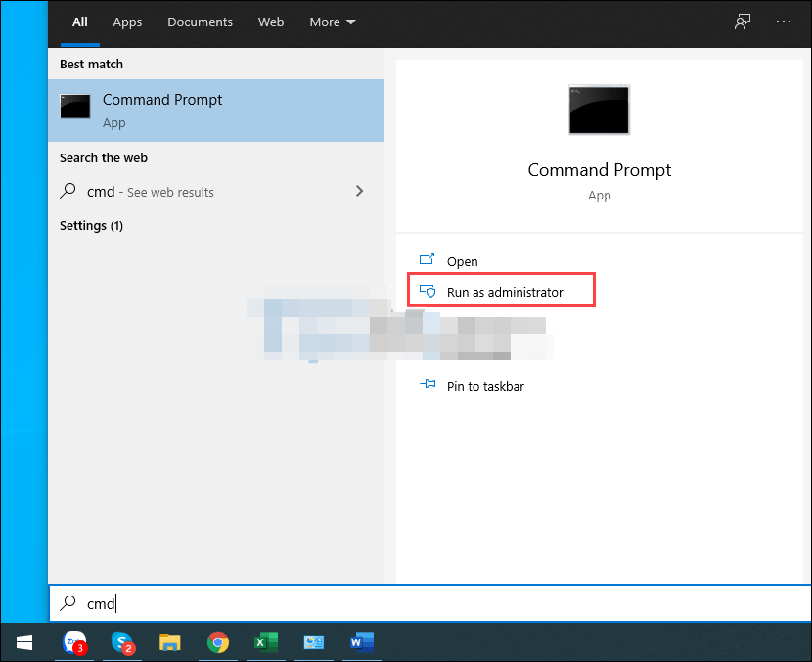Open the three-dots options menu
The image size is (812, 662).
click(x=783, y=22)
